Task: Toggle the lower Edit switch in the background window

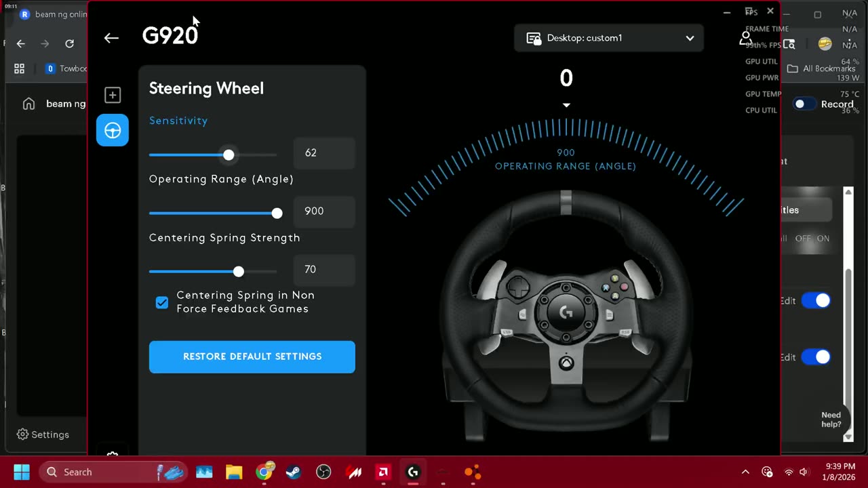Action: (816, 357)
